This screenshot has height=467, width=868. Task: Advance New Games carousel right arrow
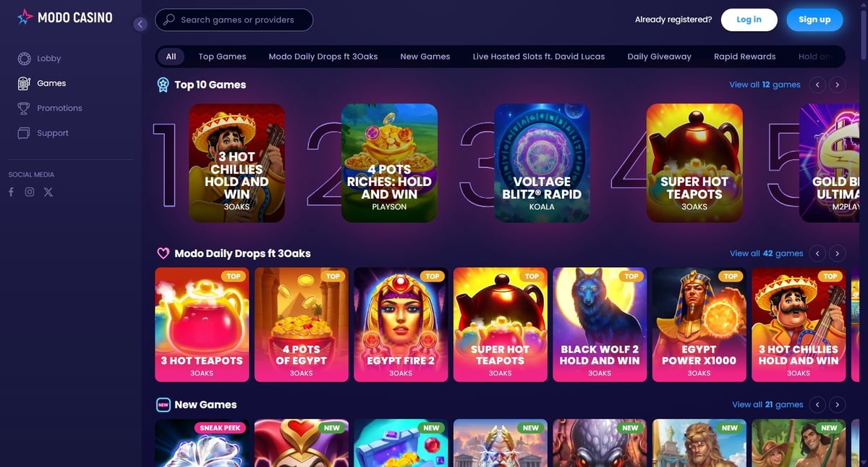pyautogui.click(x=837, y=405)
